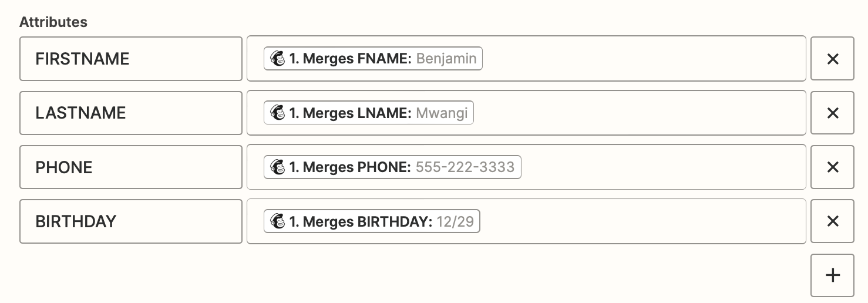Click into the BIRTHDAY attribute key field

click(x=131, y=221)
